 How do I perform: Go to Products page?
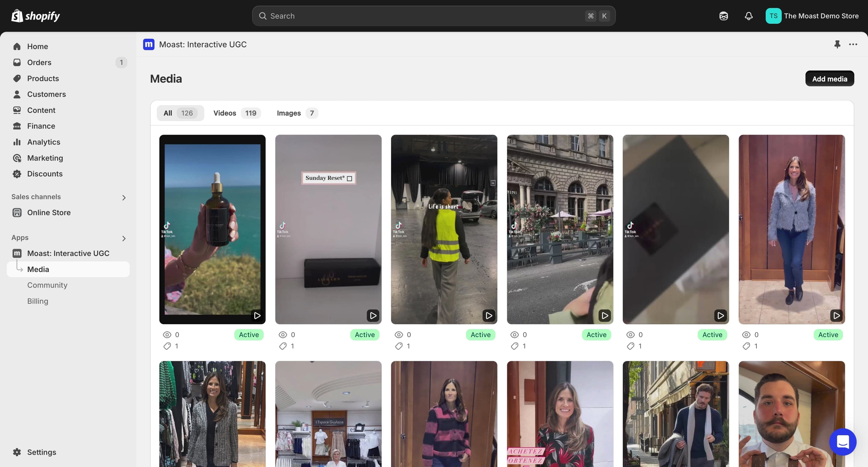pos(43,78)
